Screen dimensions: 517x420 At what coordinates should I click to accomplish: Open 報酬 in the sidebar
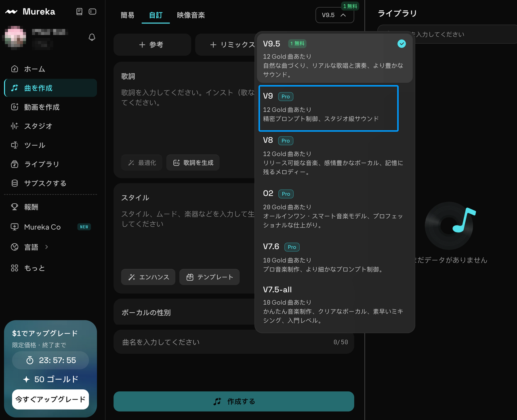click(x=50, y=207)
